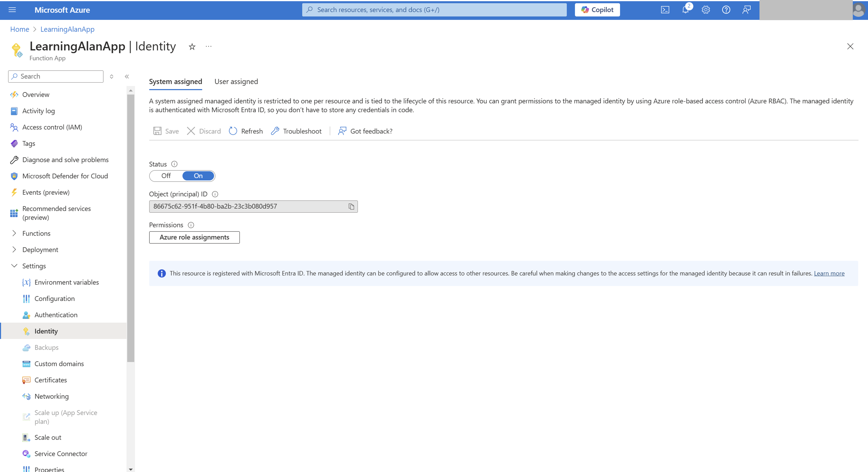Click Got feedback?

(x=365, y=131)
